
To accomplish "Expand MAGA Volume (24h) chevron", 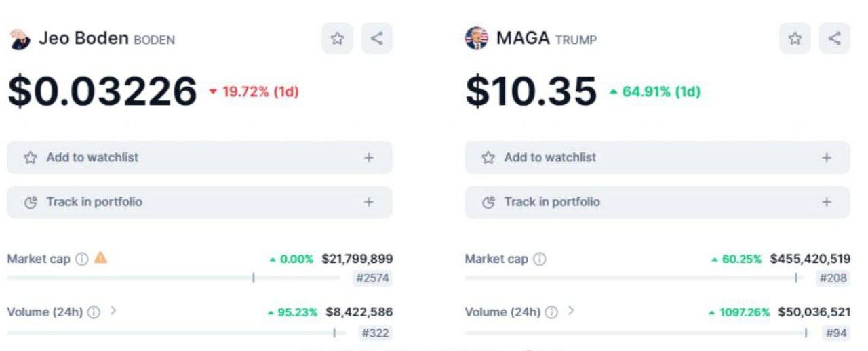I will (x=571, y=312).
